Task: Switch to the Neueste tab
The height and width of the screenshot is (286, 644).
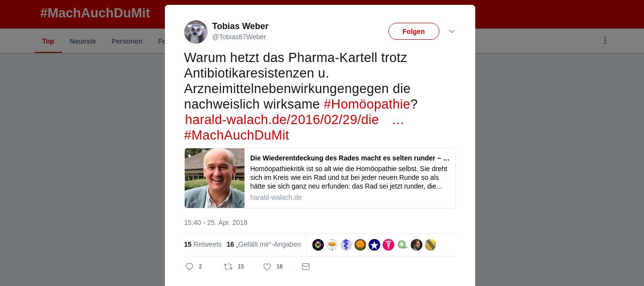Action: pos(83,41)
